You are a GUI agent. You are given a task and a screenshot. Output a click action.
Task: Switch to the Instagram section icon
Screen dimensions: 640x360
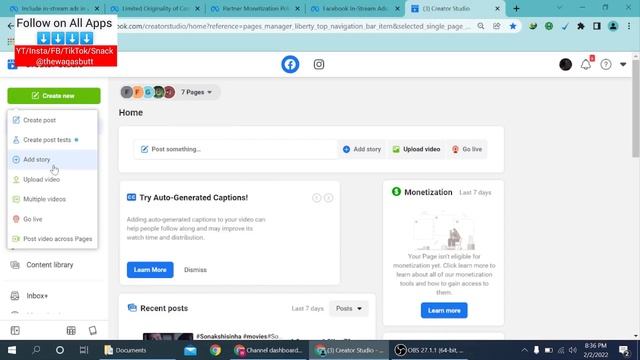point(319,64)
